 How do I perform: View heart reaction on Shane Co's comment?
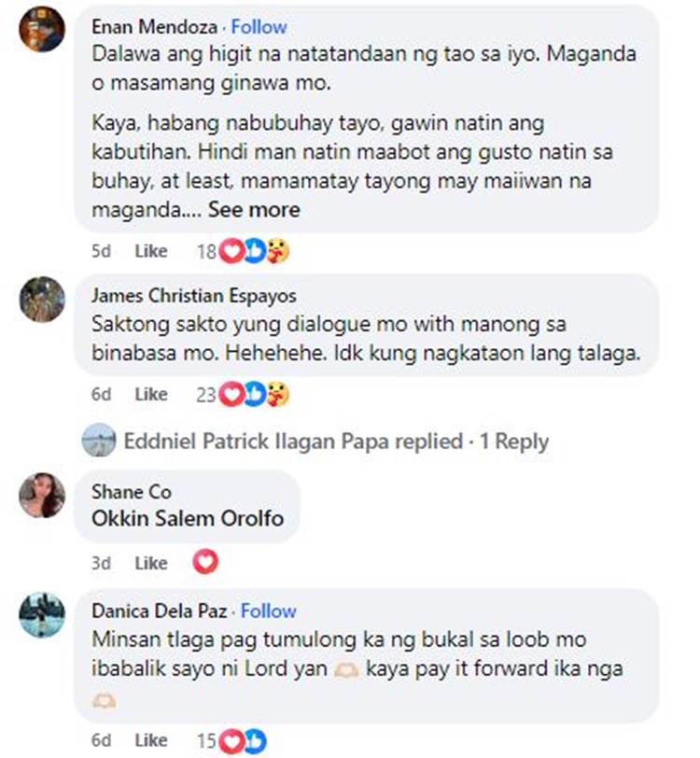click(205, 562)
